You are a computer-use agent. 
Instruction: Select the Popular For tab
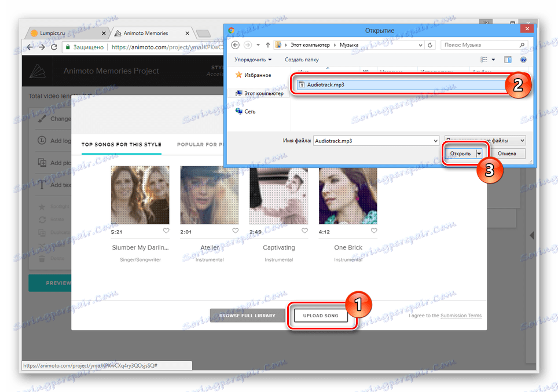[200, 145]
